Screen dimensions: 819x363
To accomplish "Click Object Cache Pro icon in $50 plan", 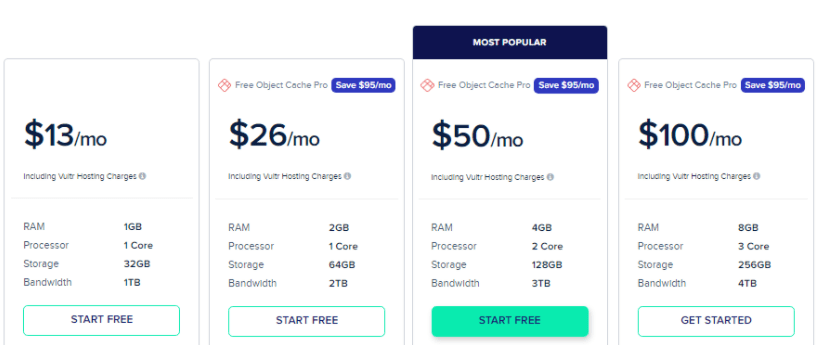I will [427, 85].
